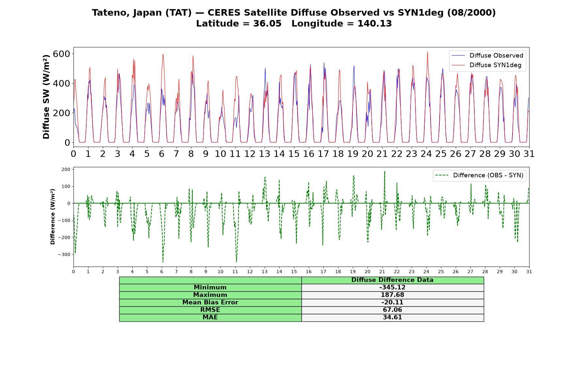This screenshot has height=392, width=588.
Task: Click the RMSE value 67.06 cell
Action: (392, 310)
